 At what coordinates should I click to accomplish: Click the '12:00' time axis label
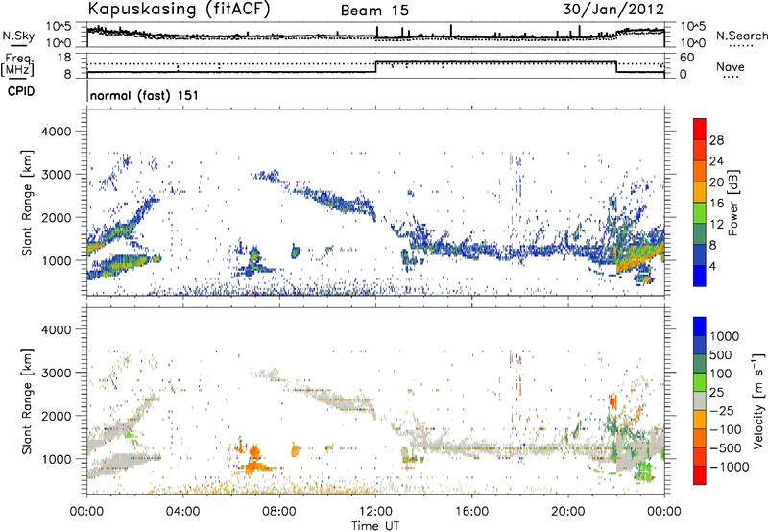pyautogui.click(x=375, y=512)
